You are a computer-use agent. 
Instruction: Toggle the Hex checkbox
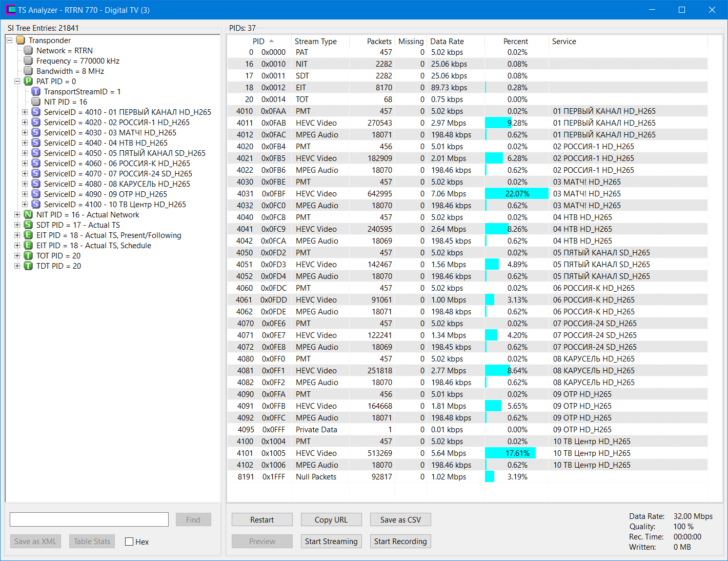(129, 542)
